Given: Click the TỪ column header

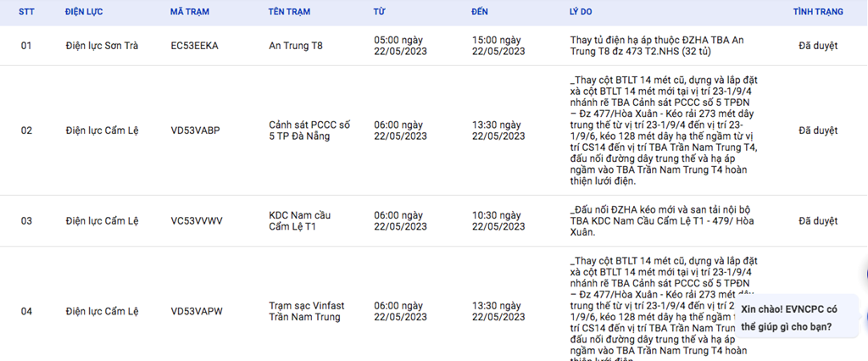Looking at the screenshot, I should point(379,13).
